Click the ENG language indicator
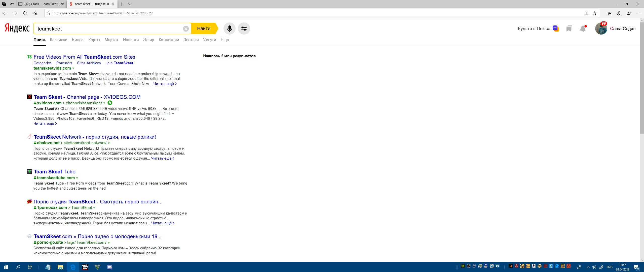 coord(610,267)
